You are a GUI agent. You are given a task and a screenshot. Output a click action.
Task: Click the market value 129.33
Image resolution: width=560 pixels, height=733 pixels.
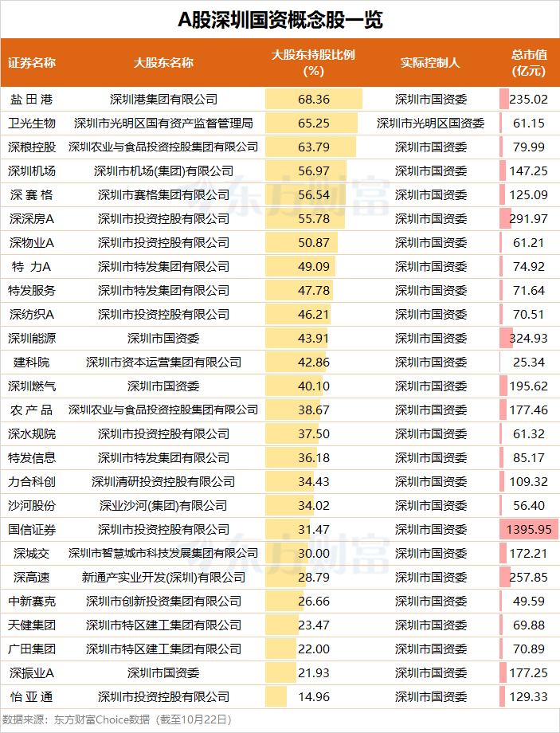528,696
